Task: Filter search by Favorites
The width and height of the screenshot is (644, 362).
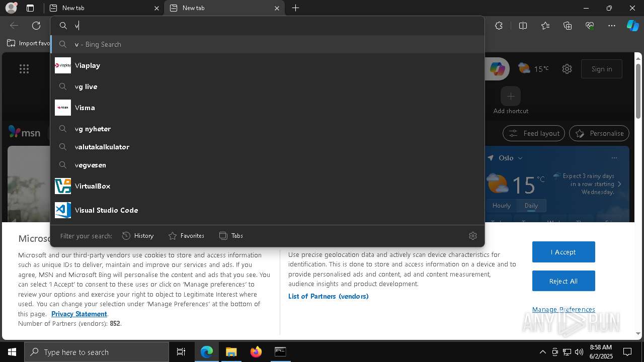Action: click(186, 236)
